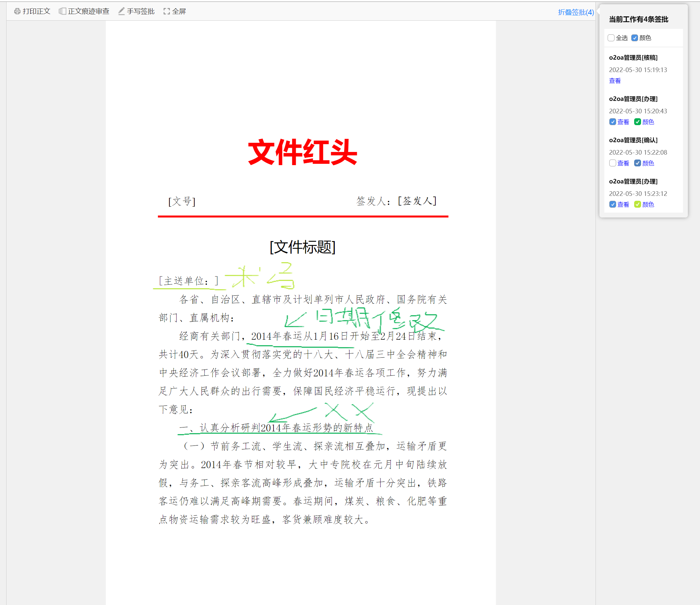Toggle green 颜色 checkbox for 15:20:43 entry
The image size is (700, 605).
click(637, 122)
